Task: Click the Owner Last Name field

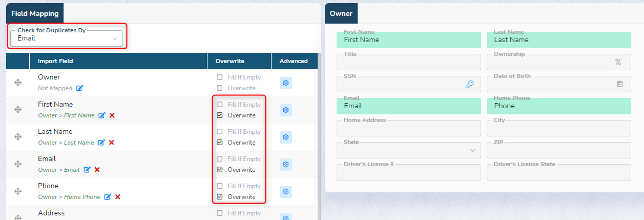Action: [x=559, y=40]
